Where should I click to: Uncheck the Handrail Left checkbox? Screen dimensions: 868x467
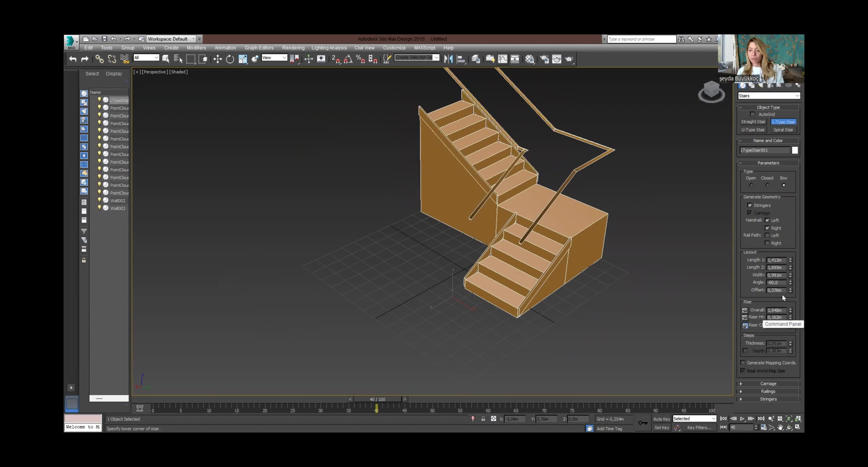tap(767, 220)
